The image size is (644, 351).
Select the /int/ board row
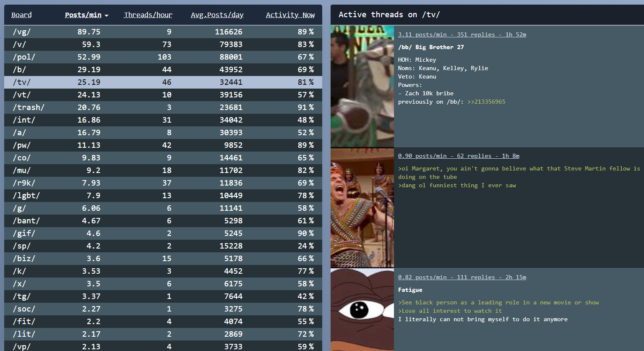(163, 120)
